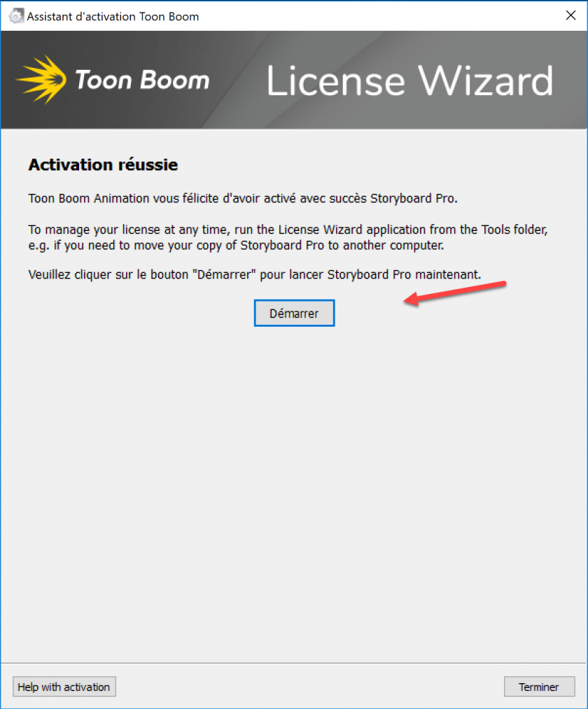Close the Assistant d'activation window

point(570,16)
